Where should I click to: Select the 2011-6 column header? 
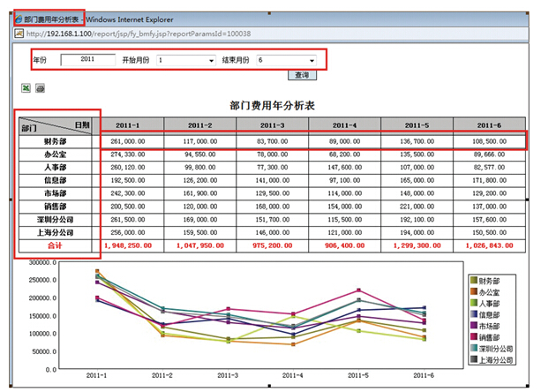tap(489, 125)
